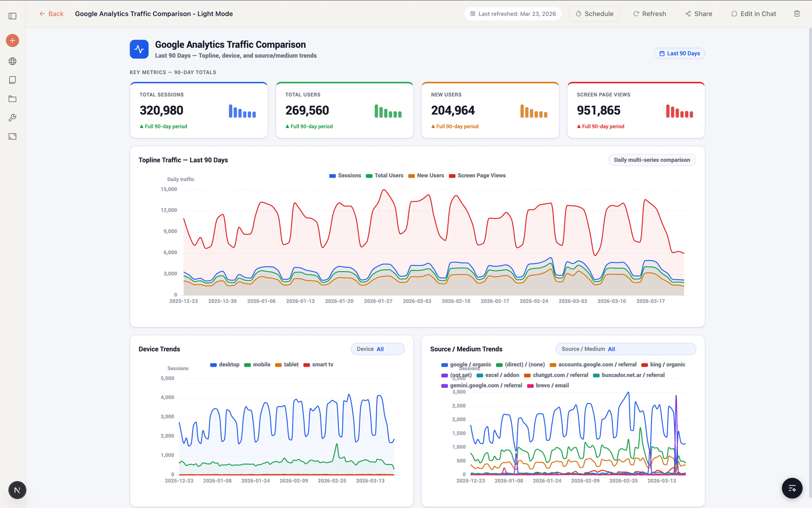Toggle the sidebar panel icon
Image resolution: width=812 pixels, height=508 pixels.
point(12,15)
